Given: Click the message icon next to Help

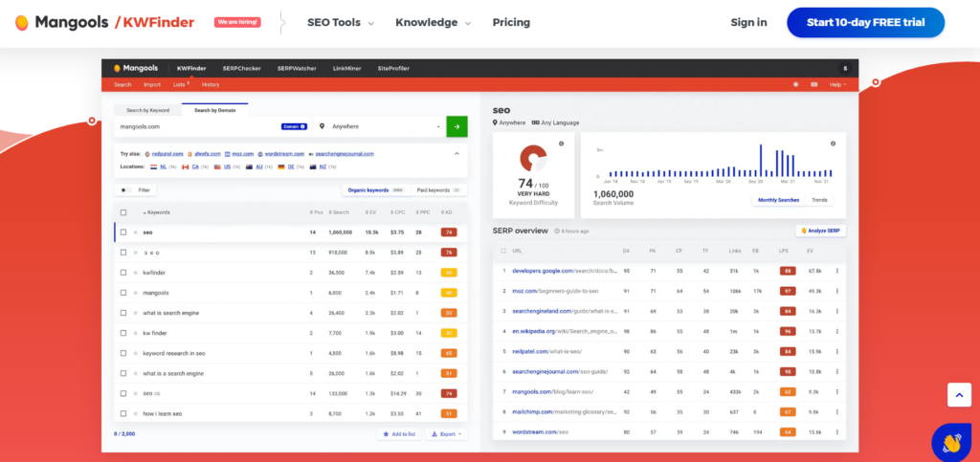Looking at the screenshot, I should pyautogui.click(x=814, y=84).
